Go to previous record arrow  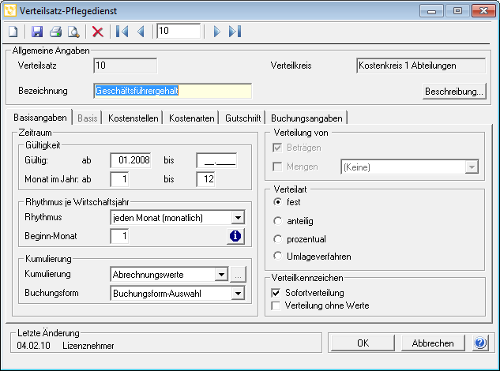pyautogui.click(x=141, y=32)
